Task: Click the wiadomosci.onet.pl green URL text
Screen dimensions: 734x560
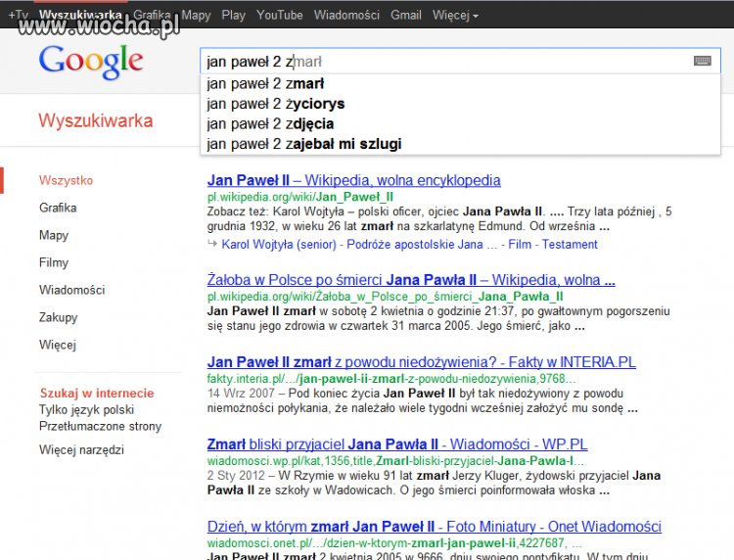Action: pyautogui.click(x=394, y=543)
